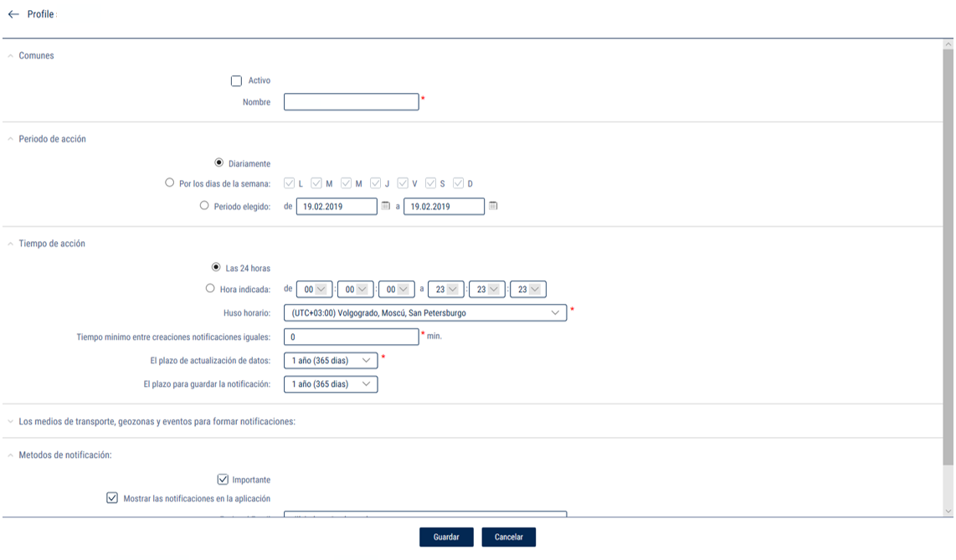Image resolution: width=956 pixels, height=560 pixels.
Task: Click the Cancelar button
Action: click(508, 537)
